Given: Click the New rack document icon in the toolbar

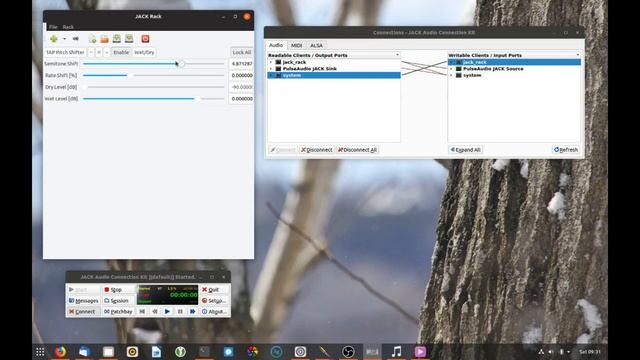Looking at the screenshot, I should coord(93,39).
